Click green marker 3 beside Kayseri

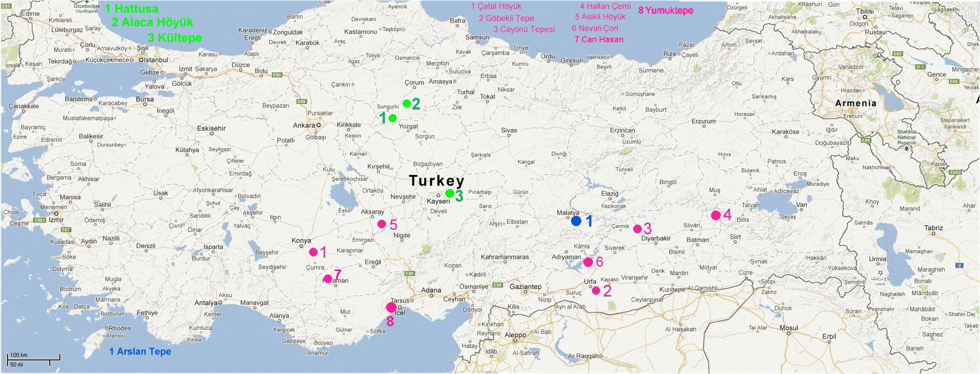click(x=449, y=193)
